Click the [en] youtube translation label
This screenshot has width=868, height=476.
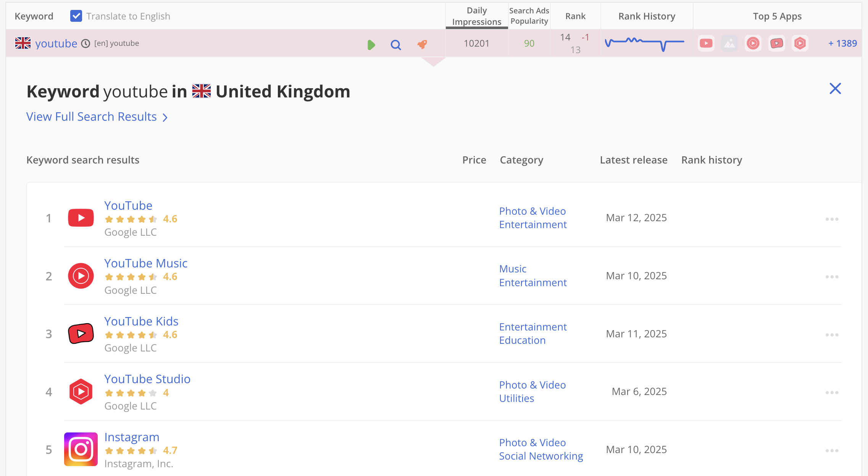point(116,44)
